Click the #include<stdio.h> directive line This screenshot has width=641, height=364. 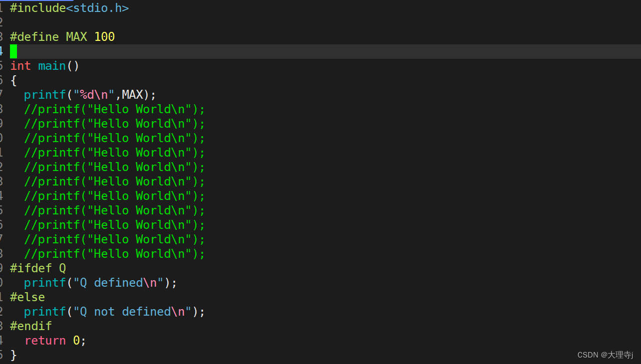pyautogui.click(x=69, y=8)
